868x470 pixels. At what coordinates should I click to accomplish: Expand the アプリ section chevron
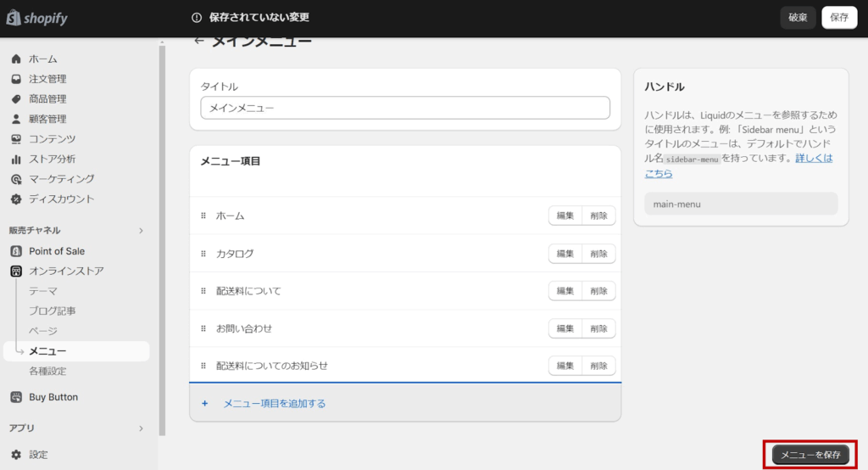click(142, 428)
